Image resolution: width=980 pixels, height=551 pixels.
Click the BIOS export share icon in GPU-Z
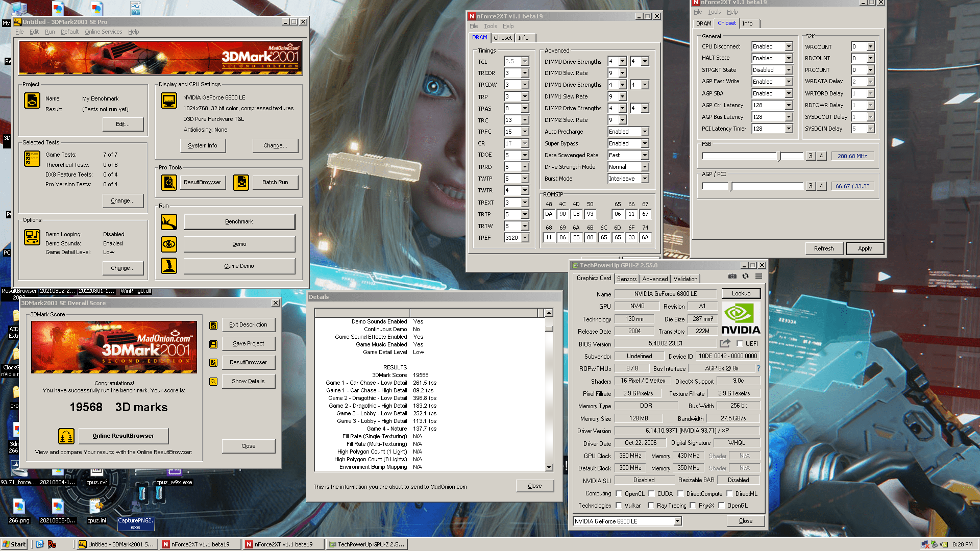click(725, 343)
